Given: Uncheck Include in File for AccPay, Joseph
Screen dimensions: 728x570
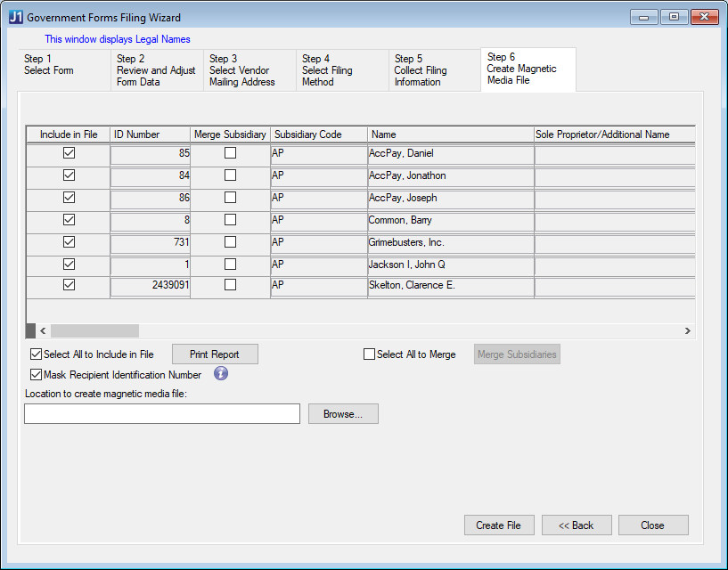Looking at the screenshot, I should point(69,197).
